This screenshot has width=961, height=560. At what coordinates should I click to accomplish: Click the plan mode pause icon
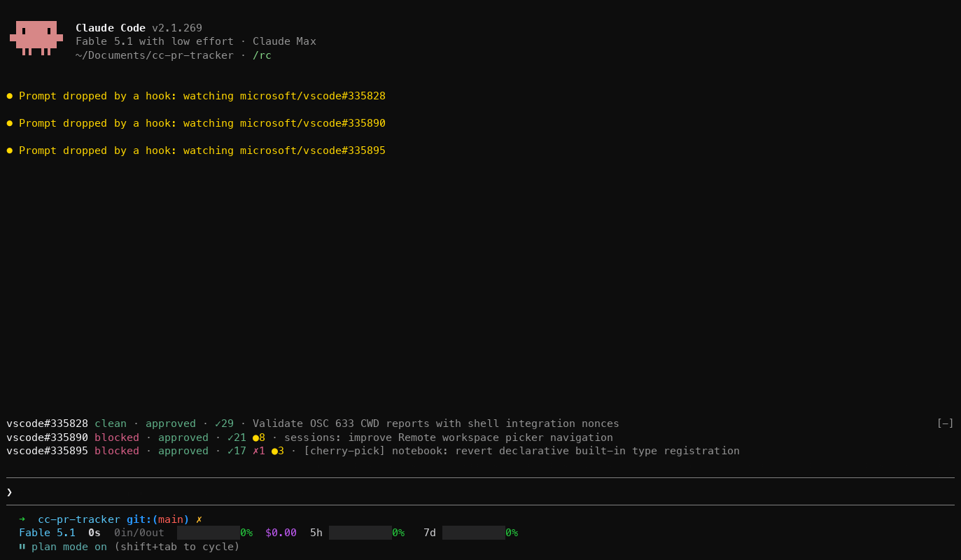[22, 547]
